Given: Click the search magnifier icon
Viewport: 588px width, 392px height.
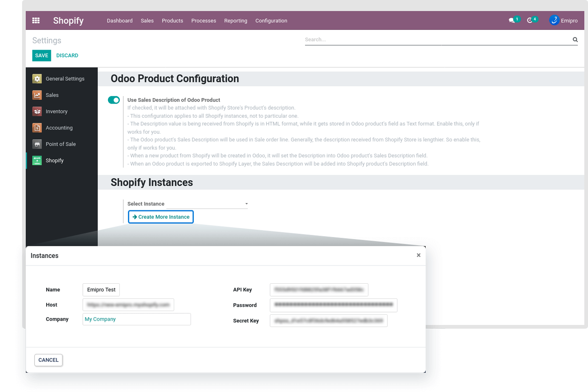Looking at the screenshot, I should tap(575, 39).
